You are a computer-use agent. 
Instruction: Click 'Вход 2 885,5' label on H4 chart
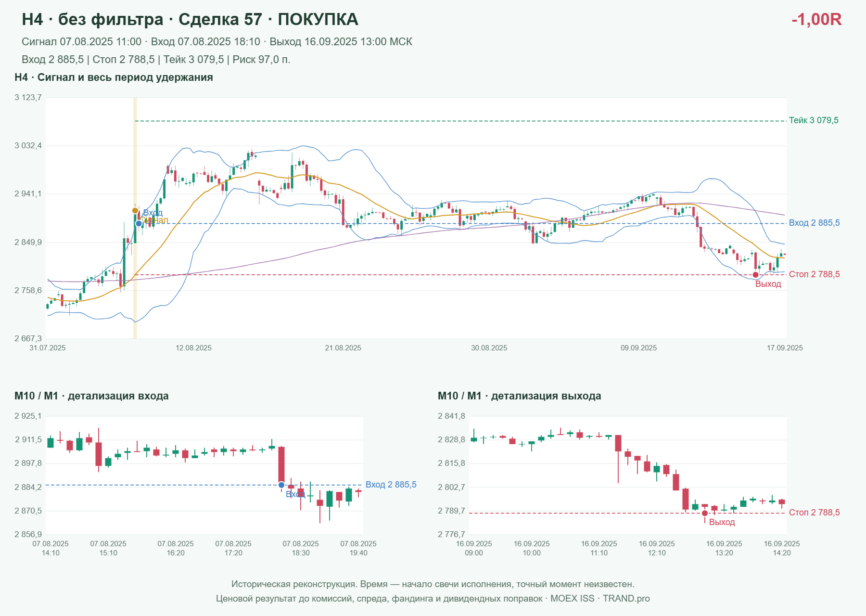coord(815,223)
